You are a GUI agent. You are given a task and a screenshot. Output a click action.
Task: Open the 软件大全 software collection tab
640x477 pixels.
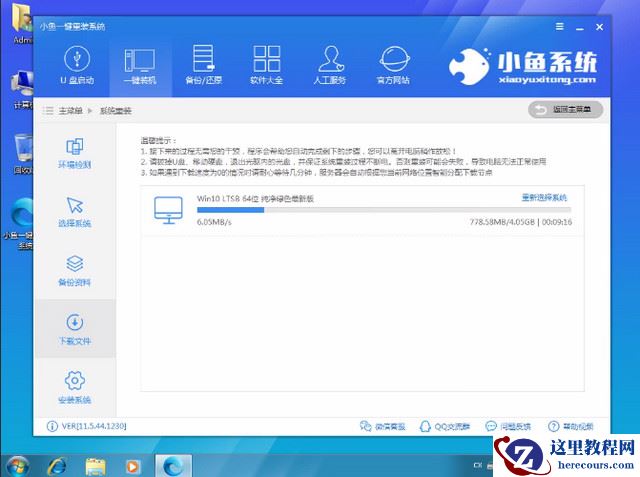(267, 65)
